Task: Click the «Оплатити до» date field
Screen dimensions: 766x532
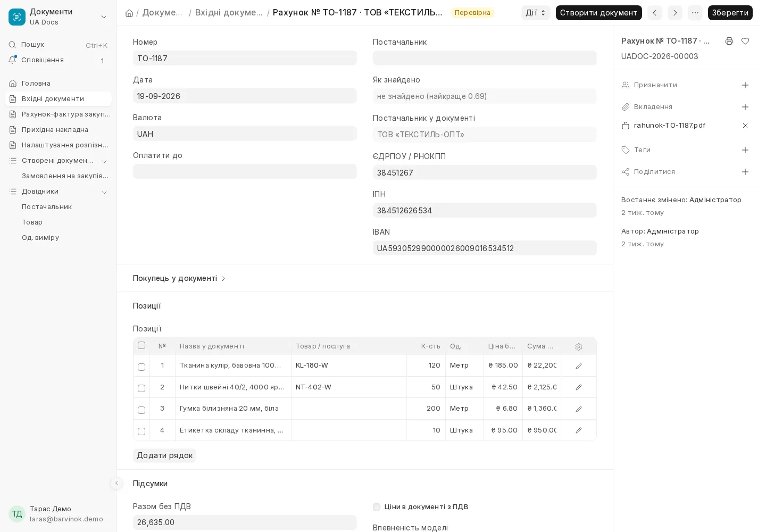Action: [x=245, y=171]
